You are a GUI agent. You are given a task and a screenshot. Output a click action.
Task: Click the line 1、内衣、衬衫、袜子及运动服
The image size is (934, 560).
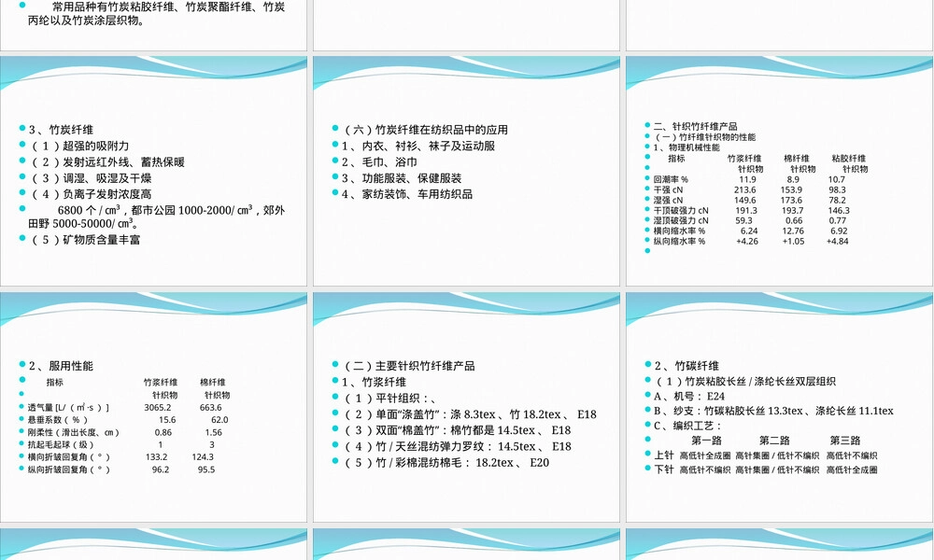[418, 146]
